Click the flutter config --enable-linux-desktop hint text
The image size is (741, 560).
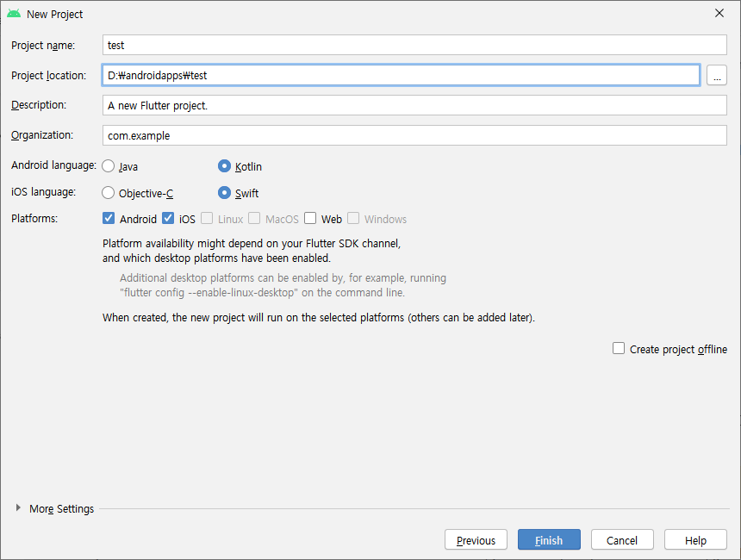262,293
